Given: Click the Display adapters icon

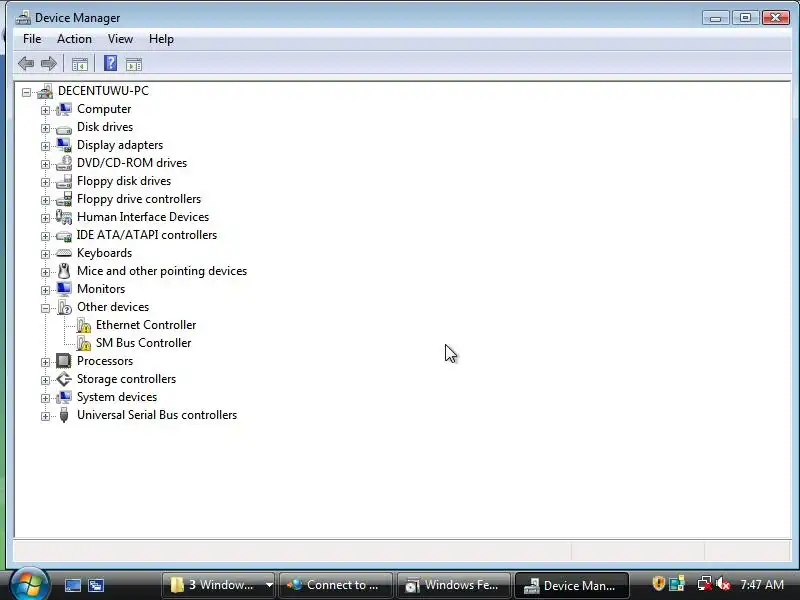Looking at the screenshot, I should [64, 145].
